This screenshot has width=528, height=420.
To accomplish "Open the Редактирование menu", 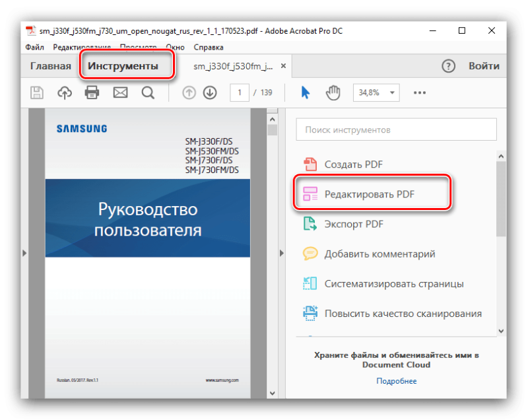I will coord(82,47).
